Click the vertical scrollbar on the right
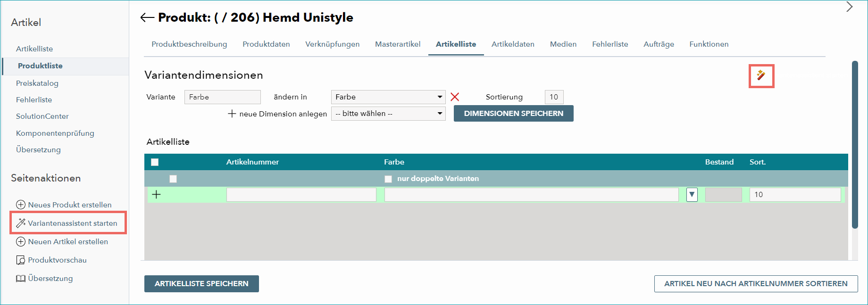 [855, 144]
